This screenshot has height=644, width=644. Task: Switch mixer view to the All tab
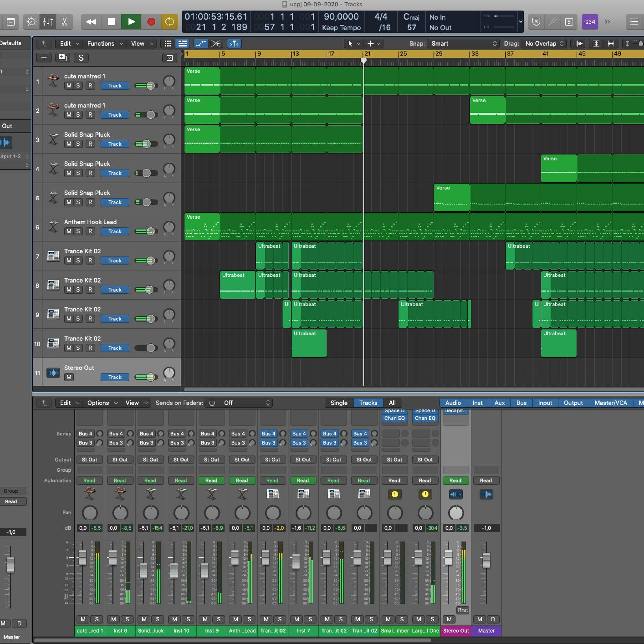pos(392,403)
